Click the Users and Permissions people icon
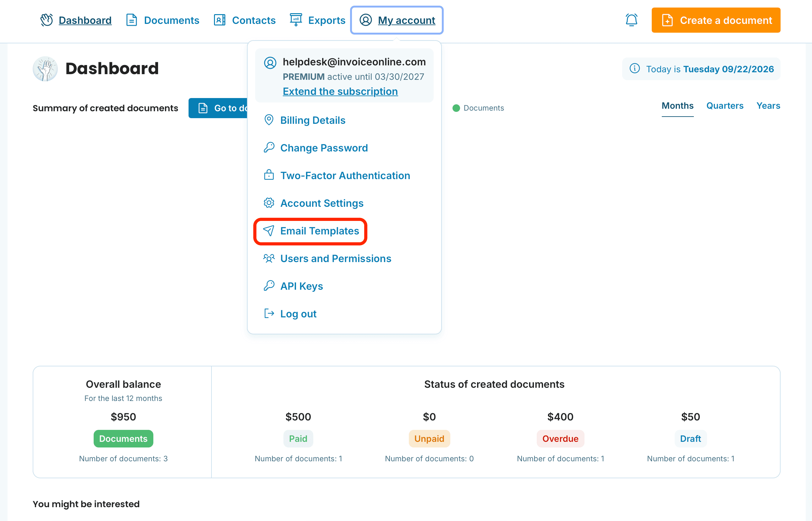The image size is (812, 521). pos(269,259)
